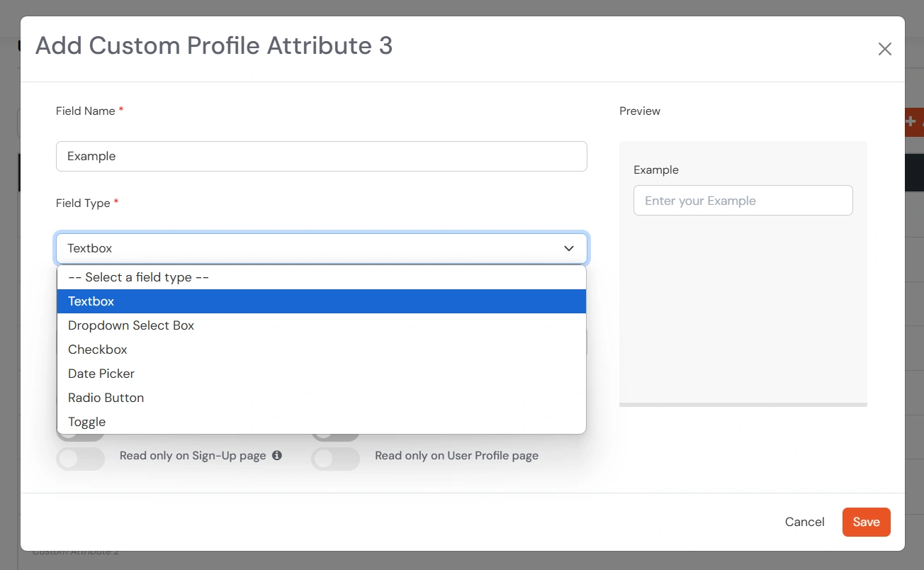
Task: Enable Read only on Sign-Up page
Action: coord(80,459)
